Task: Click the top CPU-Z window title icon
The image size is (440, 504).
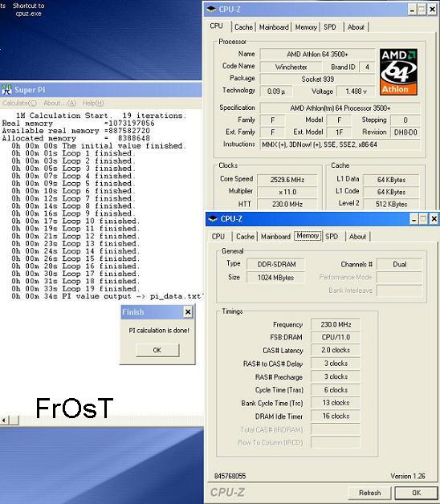Action: pyautogui.click(x=211, y=9)
